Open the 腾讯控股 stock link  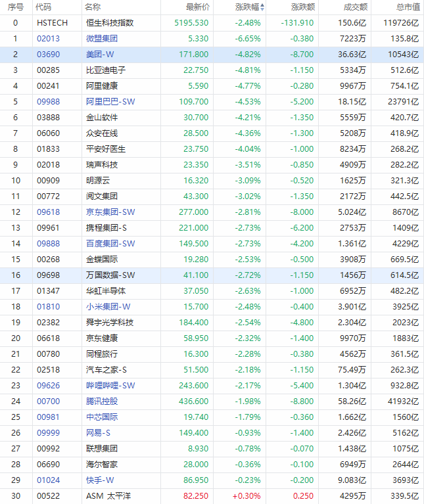click(x=102, y=401)
